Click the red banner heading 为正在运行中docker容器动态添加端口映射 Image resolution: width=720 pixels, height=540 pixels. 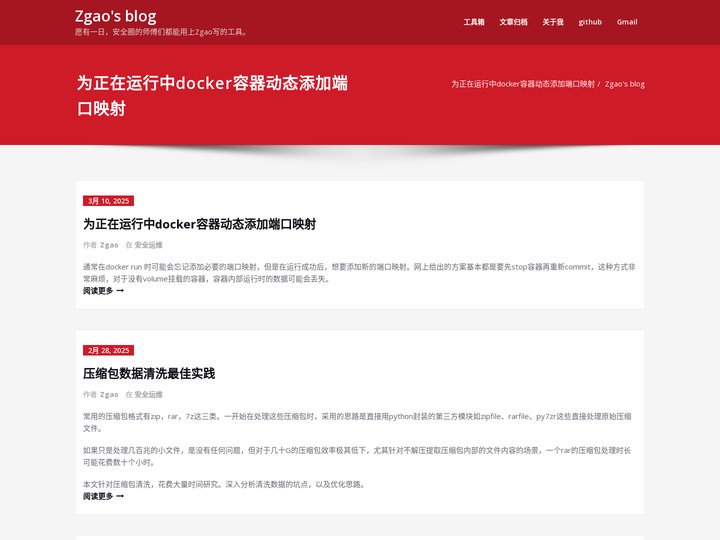(x=212, y=96)
